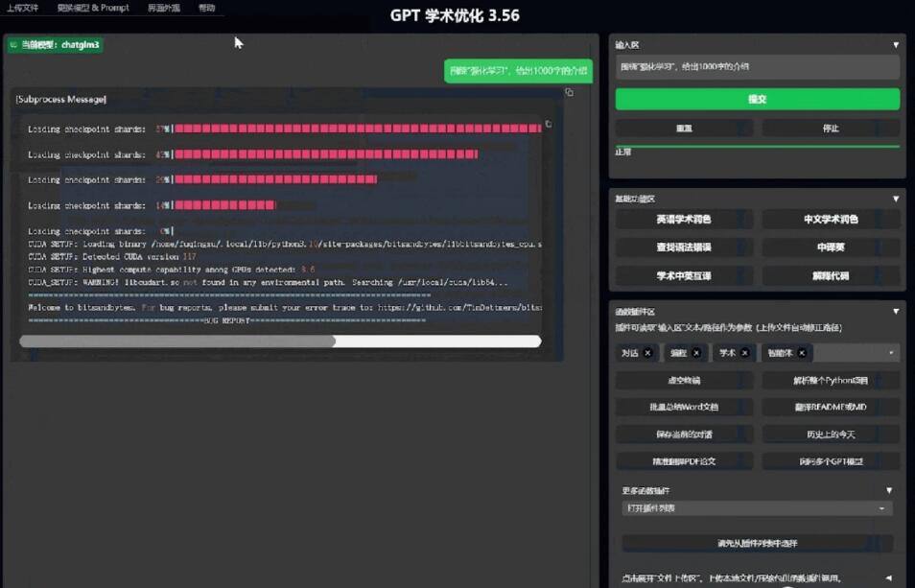915x588 pixels.
Task: Expand the file upload panel arrow
Action: (x=890, y=576)
